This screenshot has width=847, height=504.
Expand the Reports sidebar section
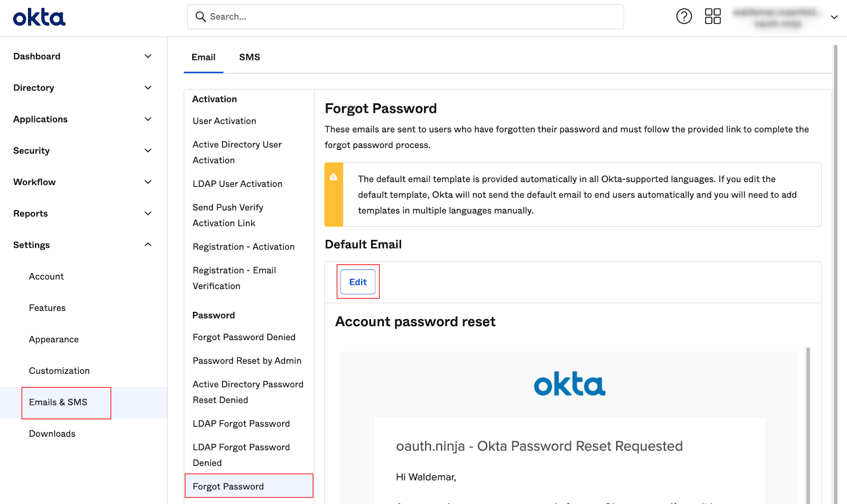(x=83, y=213)
